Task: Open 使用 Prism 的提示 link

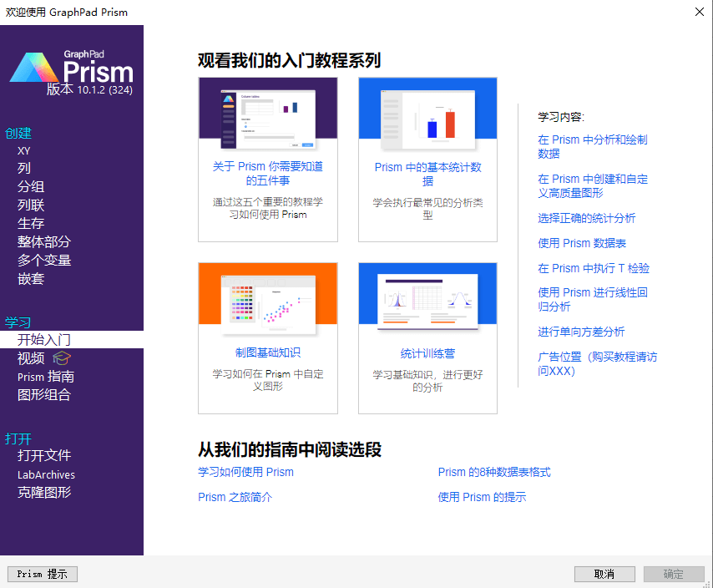Action: (482, 497)
